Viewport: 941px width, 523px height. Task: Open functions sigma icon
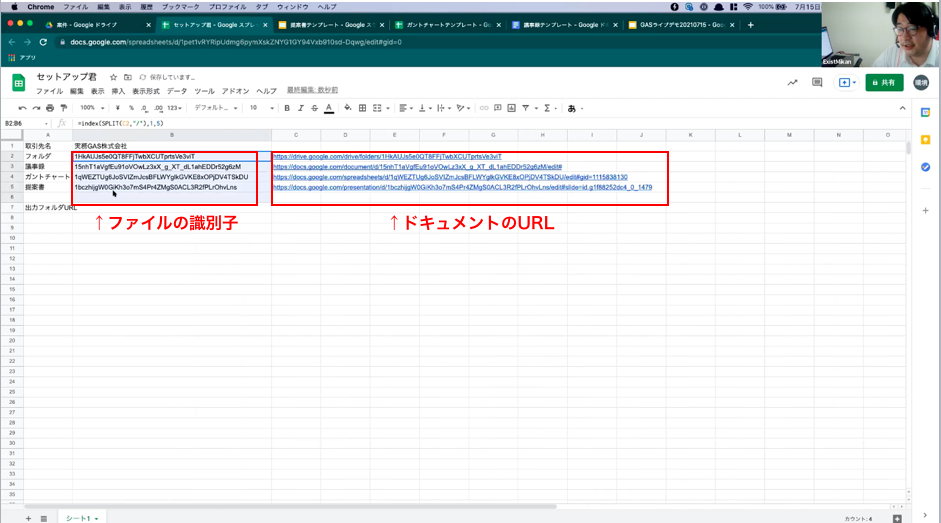(547, 108)
